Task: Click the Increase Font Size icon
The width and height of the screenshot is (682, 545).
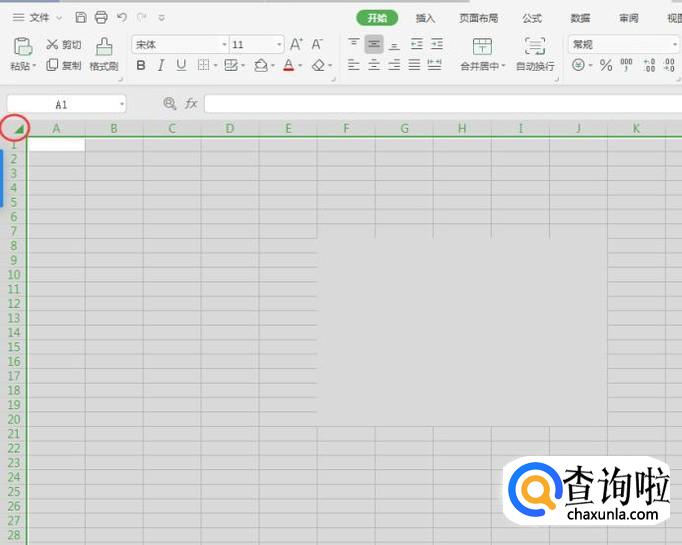Action: coord(296,45)
